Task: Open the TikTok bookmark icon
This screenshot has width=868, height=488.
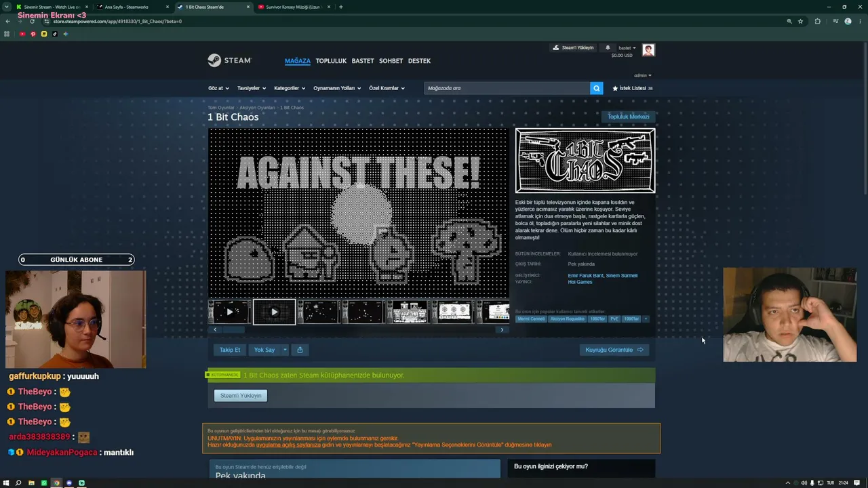Action: coord(55,34)
